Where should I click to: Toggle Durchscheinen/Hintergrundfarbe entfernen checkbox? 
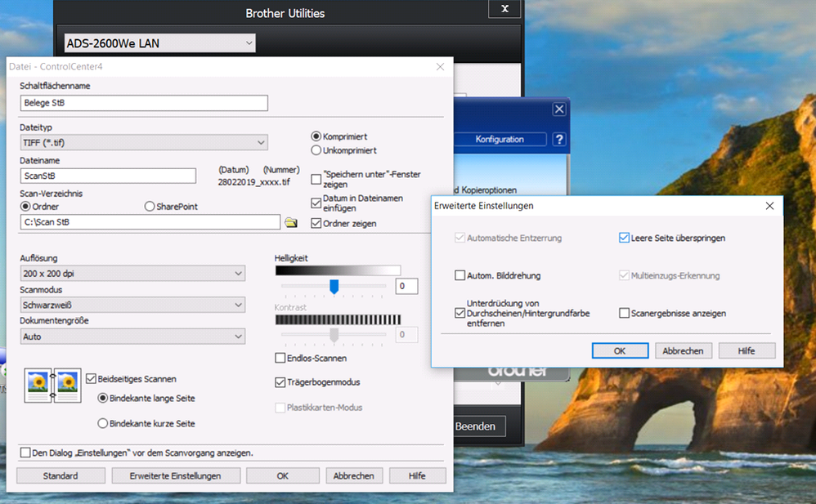tap(460, 313)
